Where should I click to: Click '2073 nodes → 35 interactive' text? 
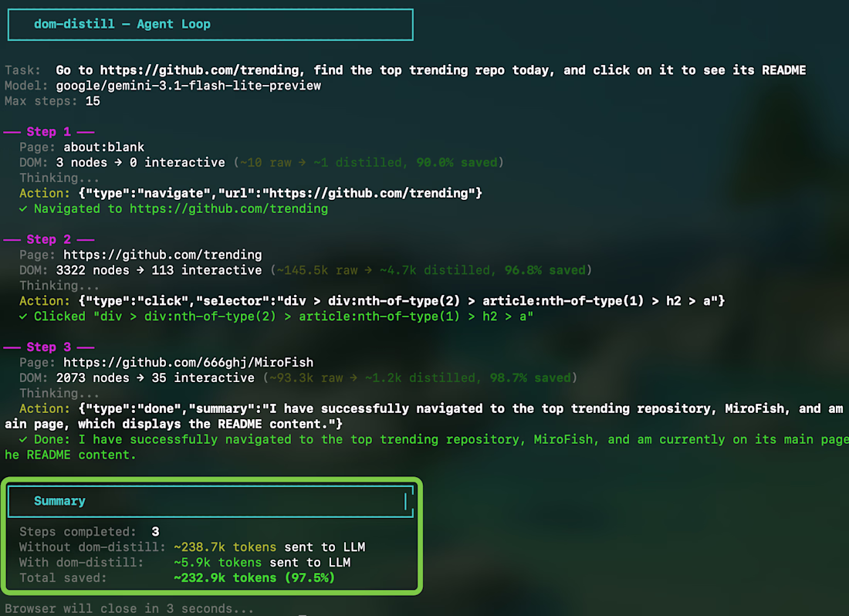tap(155, 377)
